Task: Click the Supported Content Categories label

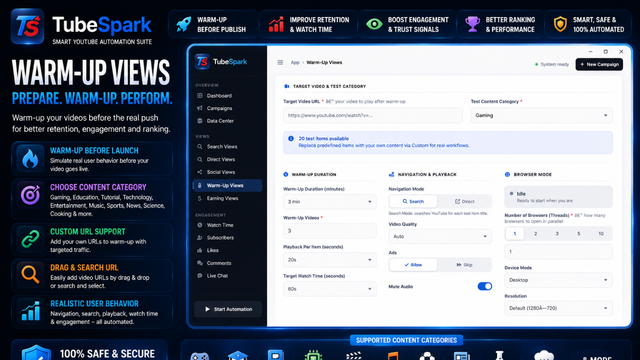Action: point(407,340)
